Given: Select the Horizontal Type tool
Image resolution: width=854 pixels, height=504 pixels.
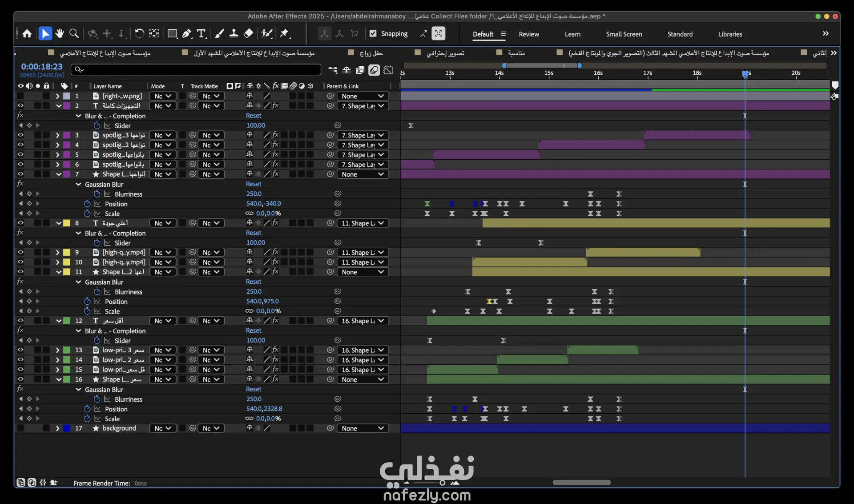Looking at the screenshot, I should click(x=201, y=34).
